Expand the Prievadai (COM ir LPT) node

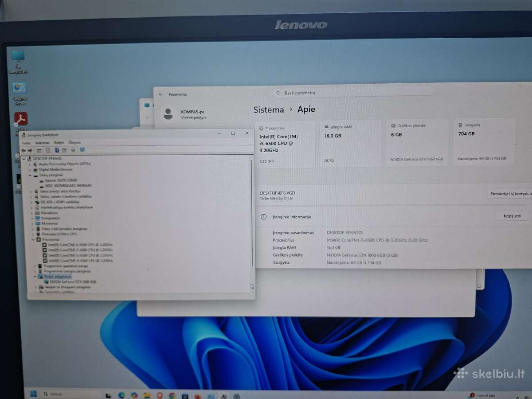click(32, 234)
